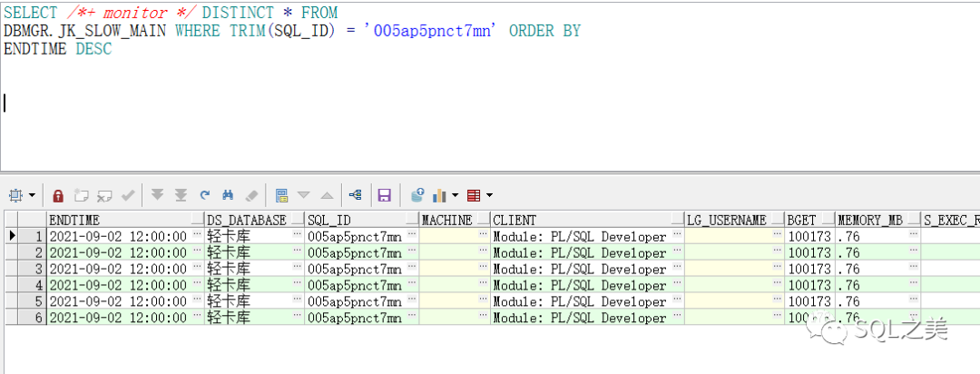Open the selection mode dropdown arrow
Image resolution: width=980 pixels, height=374 pixels.
(x=32, y=196)
